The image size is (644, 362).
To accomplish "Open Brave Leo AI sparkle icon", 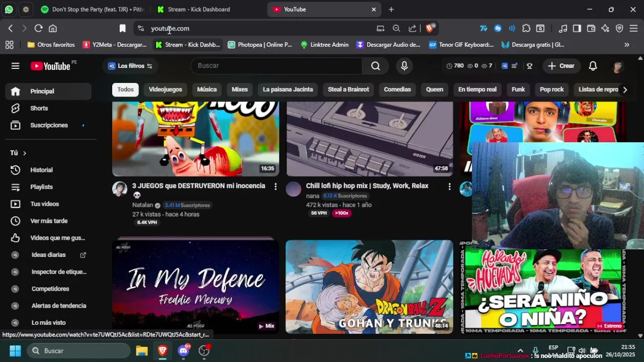I will 605,29.
